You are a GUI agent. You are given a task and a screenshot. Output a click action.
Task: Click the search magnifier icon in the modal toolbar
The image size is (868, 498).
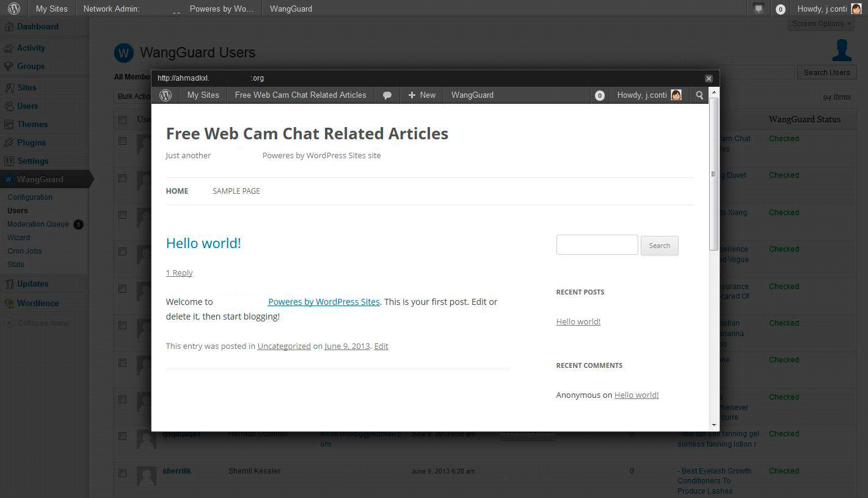699,95
